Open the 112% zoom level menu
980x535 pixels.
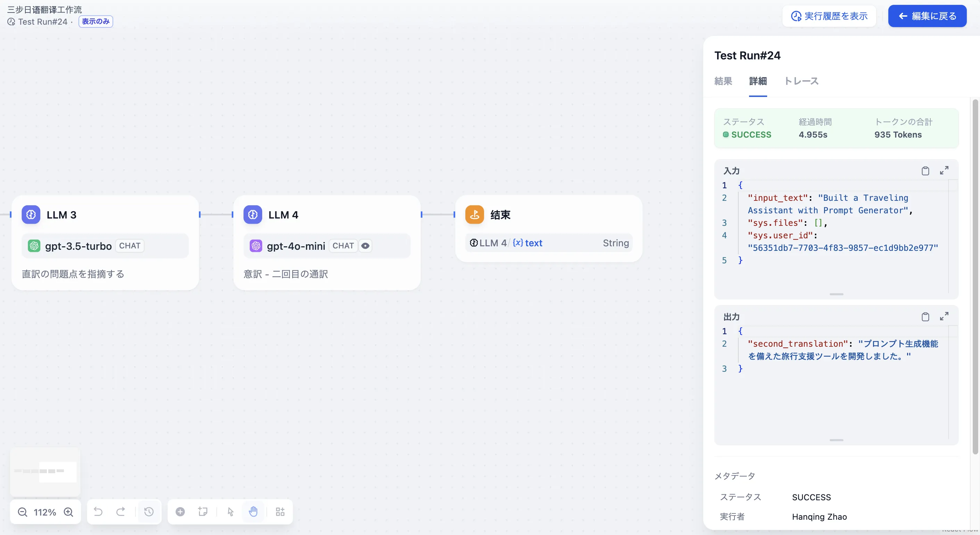point(45,512)
